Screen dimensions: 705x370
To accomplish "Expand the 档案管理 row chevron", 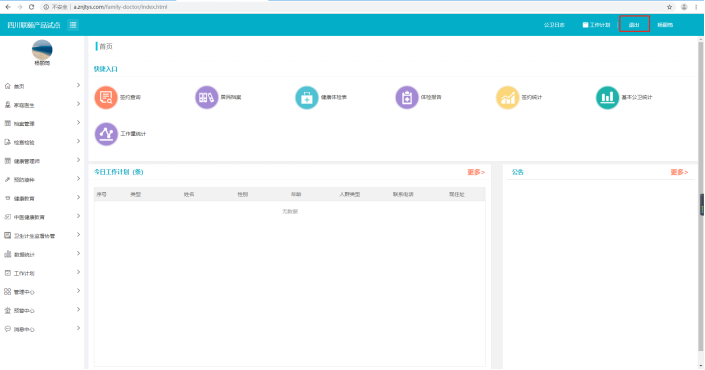I will pyautogui.click(x=78, y=122).
